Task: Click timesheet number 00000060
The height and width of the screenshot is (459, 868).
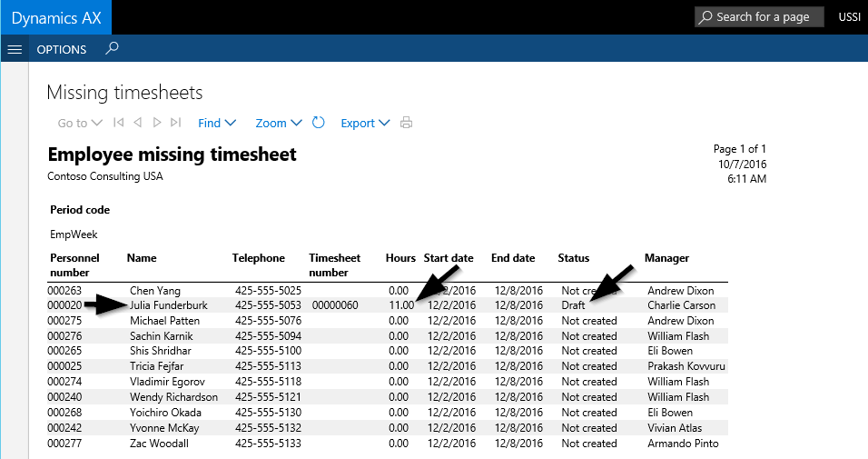Action: tap(335, 305)
